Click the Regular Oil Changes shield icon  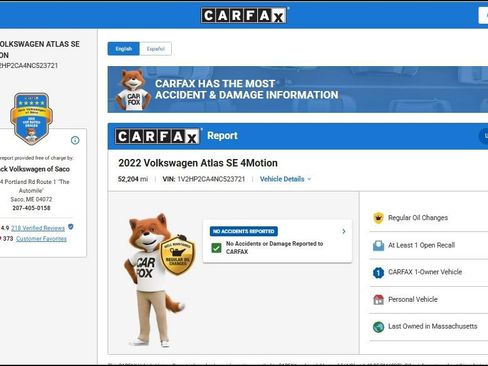click(378, 218)
